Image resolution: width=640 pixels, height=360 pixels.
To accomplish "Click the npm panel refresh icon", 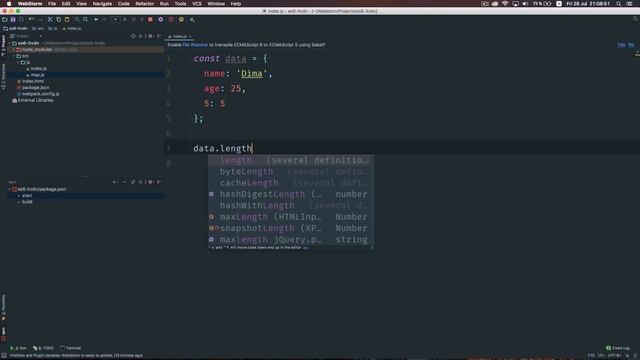I will click(133, 182).
